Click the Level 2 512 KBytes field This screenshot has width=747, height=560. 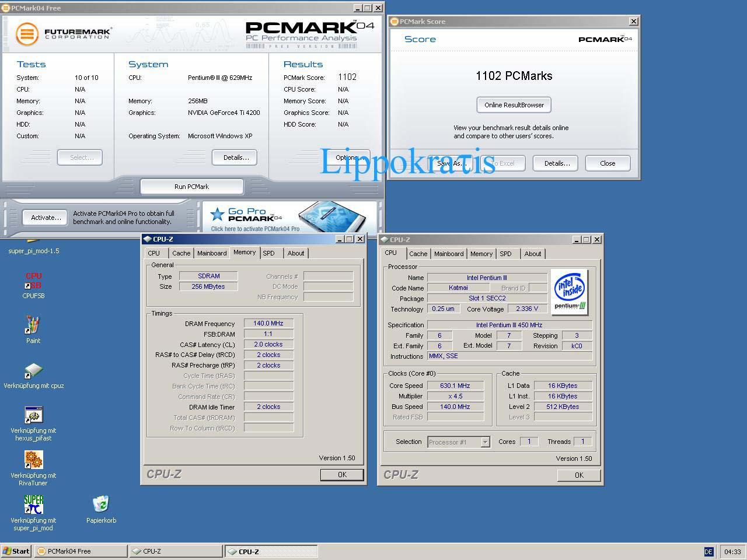pos(563,407)
